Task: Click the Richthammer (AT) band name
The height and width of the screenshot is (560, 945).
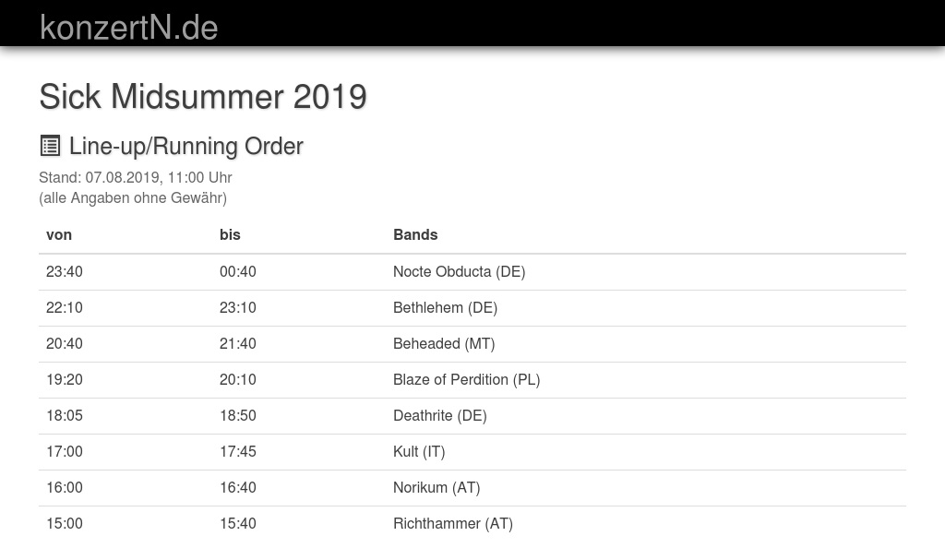Action: click(452, 524)
